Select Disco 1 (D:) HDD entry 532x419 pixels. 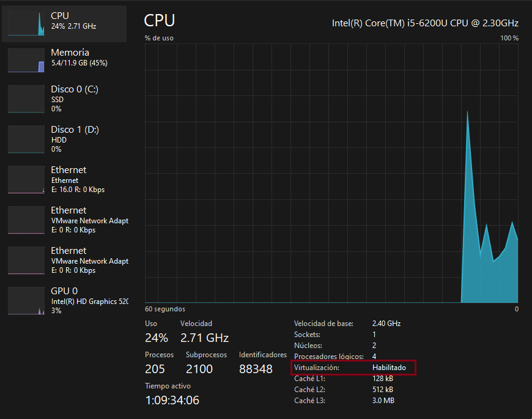75,139
